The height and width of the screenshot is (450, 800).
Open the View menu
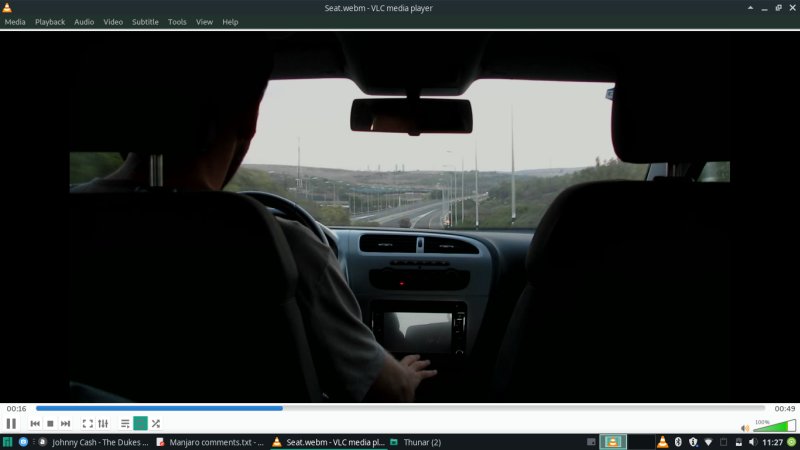tap(205, 22)
